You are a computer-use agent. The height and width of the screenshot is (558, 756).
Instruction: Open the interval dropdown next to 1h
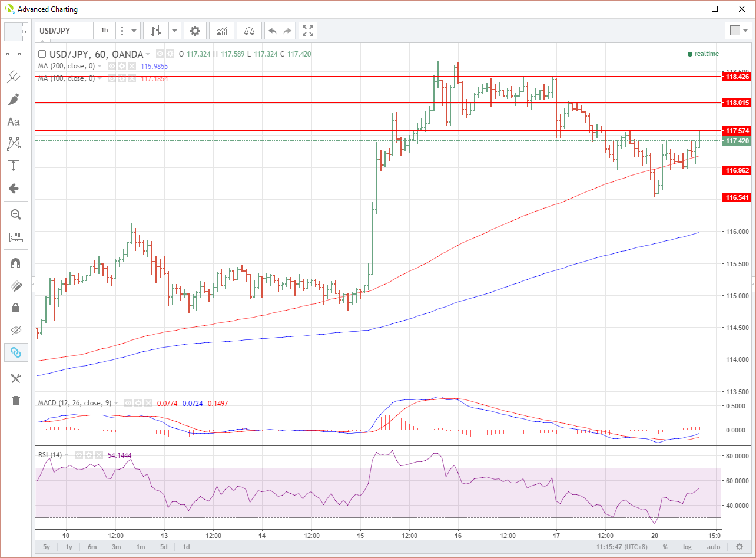[135, 31]
